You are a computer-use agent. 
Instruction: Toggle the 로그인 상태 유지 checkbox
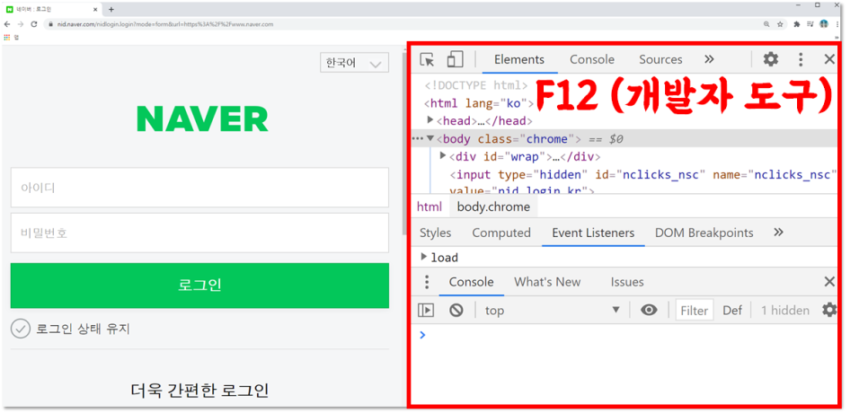(x=21, y=329)
